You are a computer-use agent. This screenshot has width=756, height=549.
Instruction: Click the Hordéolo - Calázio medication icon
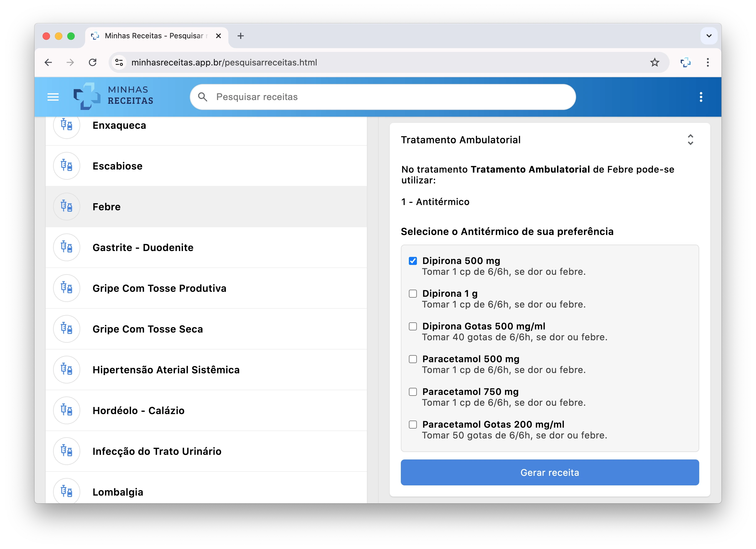coord(66,410)
